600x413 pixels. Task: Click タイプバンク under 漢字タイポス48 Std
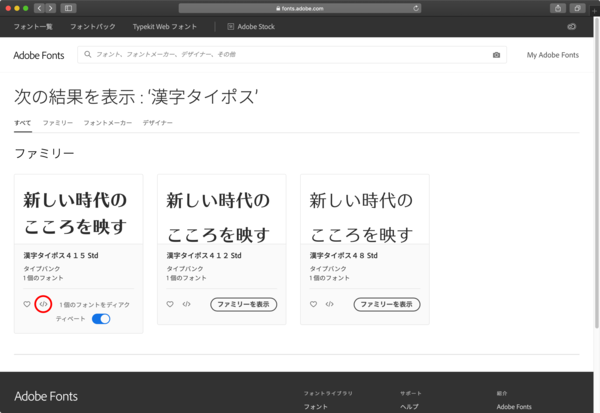point(328,269)
